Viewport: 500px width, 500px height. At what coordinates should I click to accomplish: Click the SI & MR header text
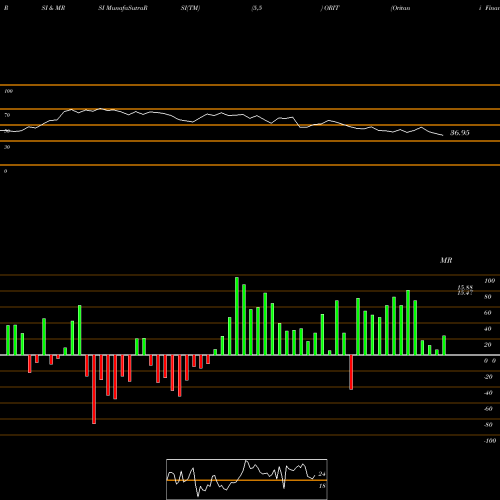[53, 8]
